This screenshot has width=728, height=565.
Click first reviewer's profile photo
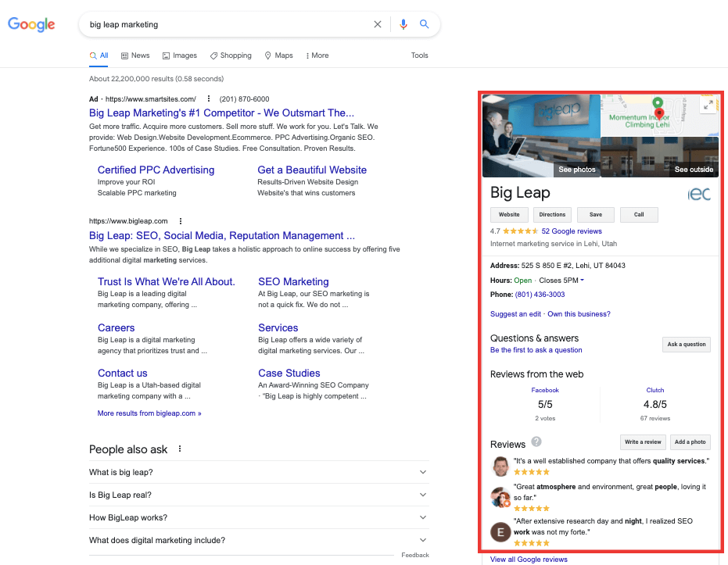(x=500, y=467)
